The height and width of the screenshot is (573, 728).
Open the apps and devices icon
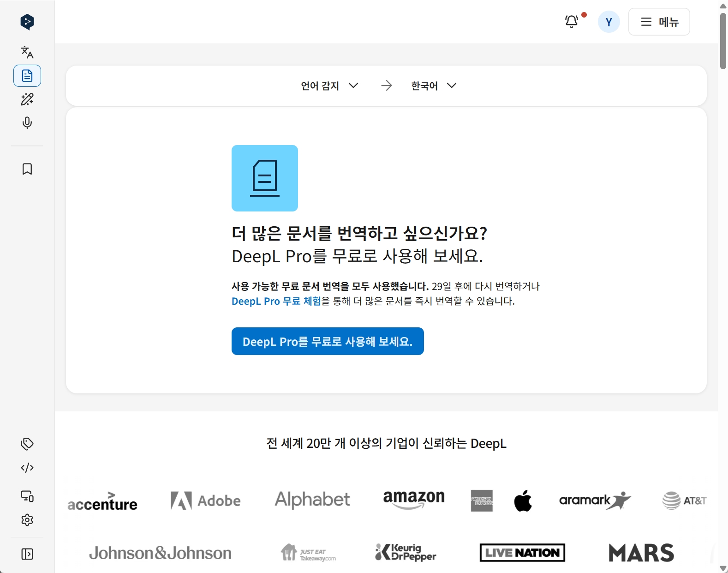tap(27, 496)
